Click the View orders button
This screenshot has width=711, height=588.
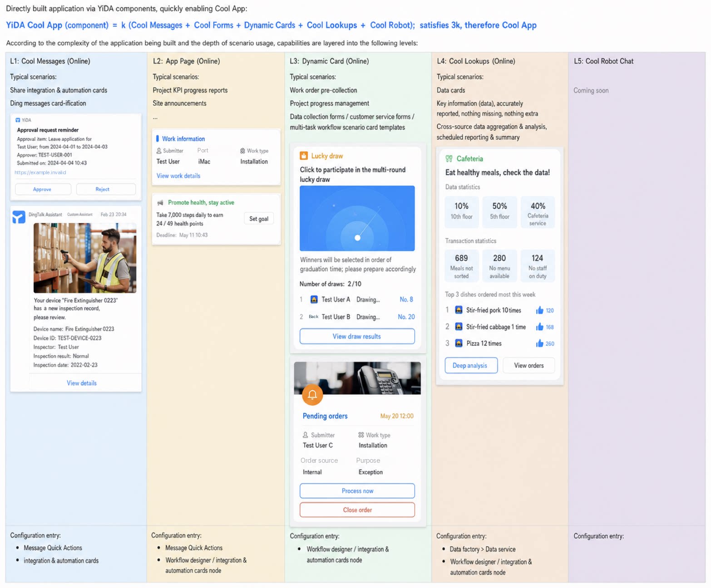pos(528,366)
